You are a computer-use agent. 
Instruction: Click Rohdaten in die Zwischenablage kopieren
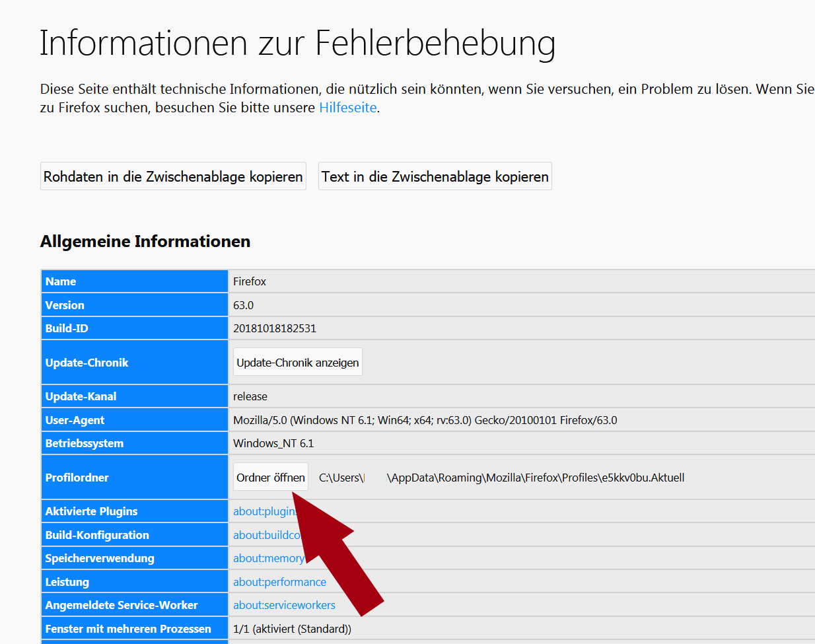(173, 176)
